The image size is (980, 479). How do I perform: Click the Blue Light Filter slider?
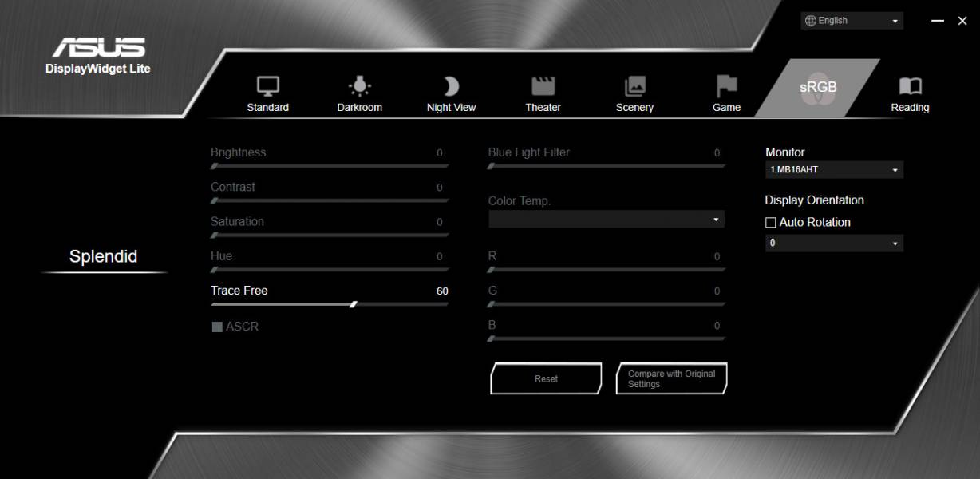click(x=607, y=166)
